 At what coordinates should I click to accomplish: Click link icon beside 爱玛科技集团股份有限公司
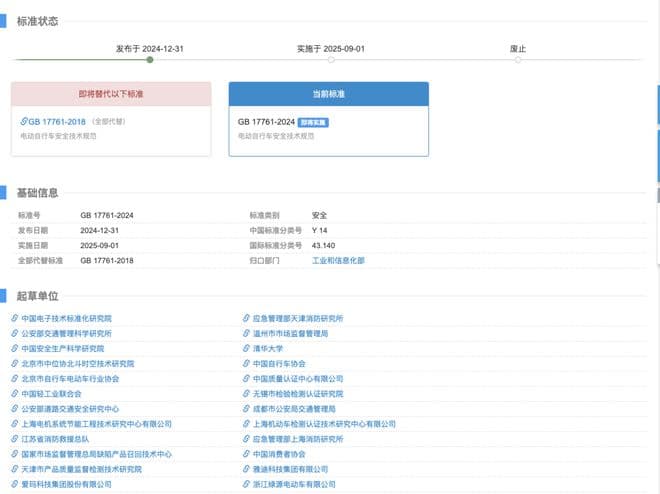pos(15,484)
